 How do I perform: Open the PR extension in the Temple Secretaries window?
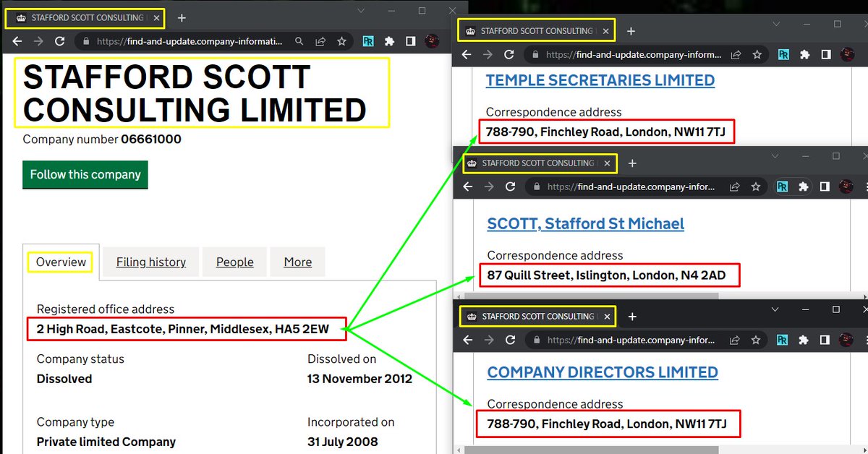point(783,54)
